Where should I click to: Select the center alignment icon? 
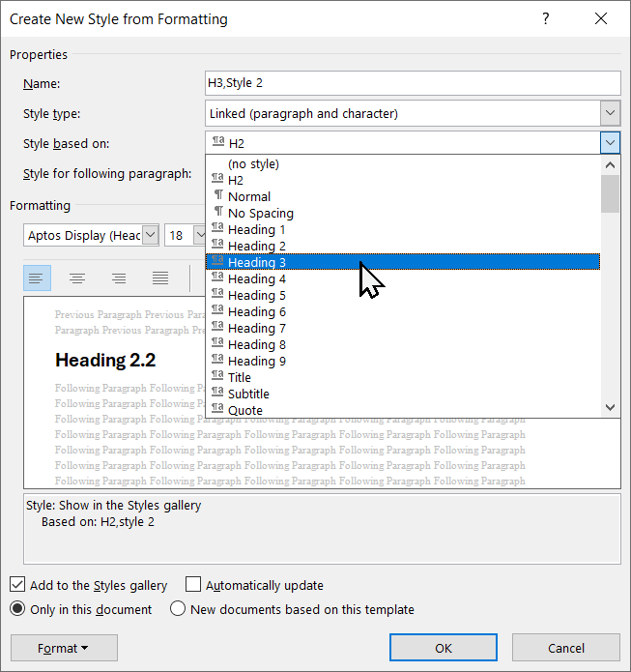77,278
